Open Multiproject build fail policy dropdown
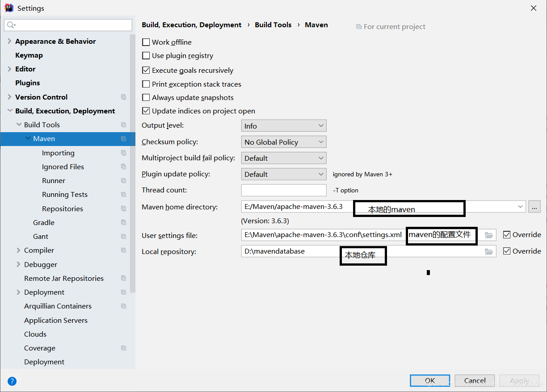547x392 pixels. [284, 158]
